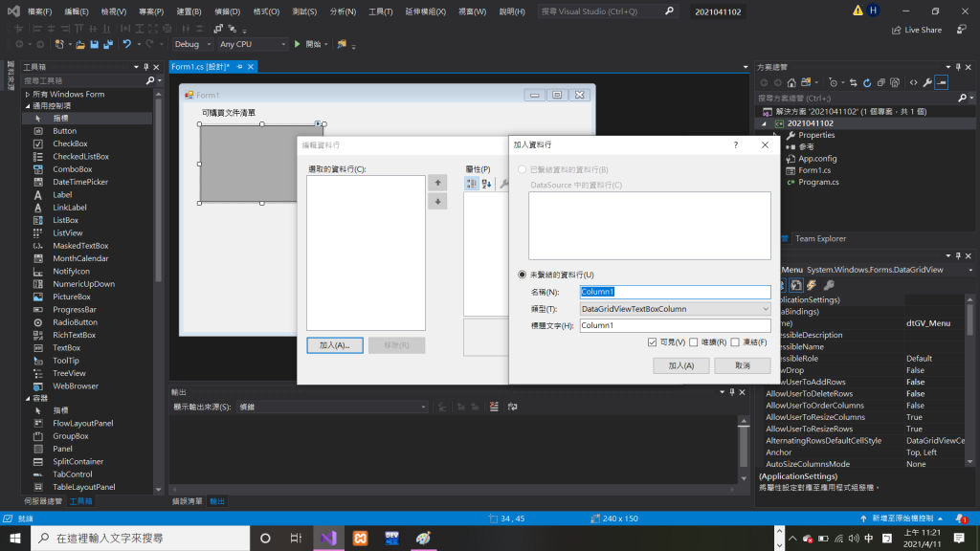
Task: Open the properties object selector dropdown arrow
Action: [x=970, y=271]
